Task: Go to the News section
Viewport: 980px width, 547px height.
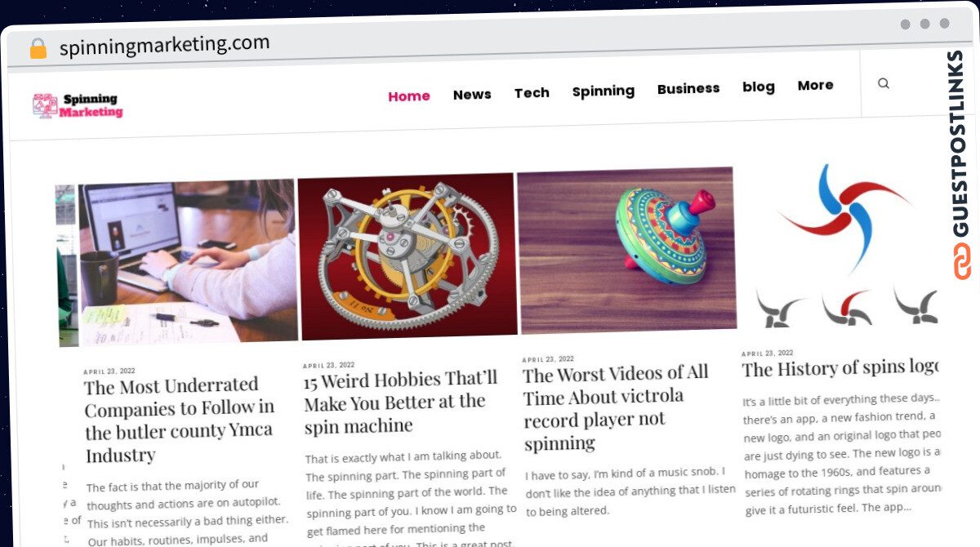Action: click(472, 94)
